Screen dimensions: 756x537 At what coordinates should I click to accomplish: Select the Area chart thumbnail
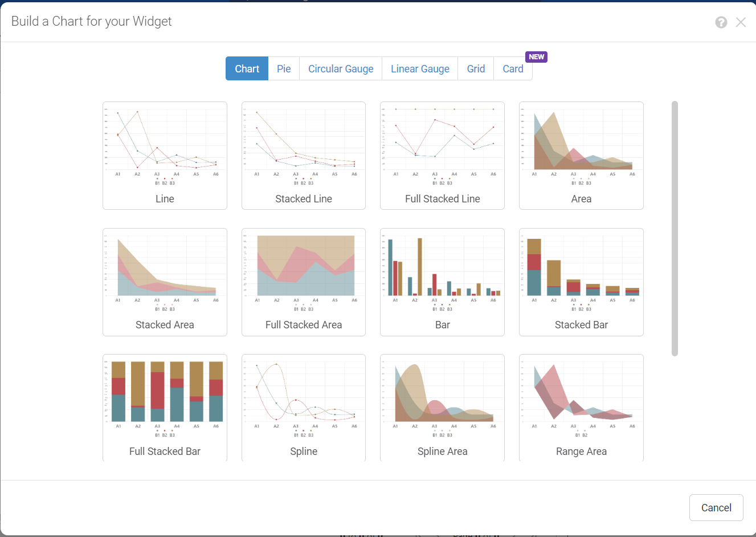point(581,155)
